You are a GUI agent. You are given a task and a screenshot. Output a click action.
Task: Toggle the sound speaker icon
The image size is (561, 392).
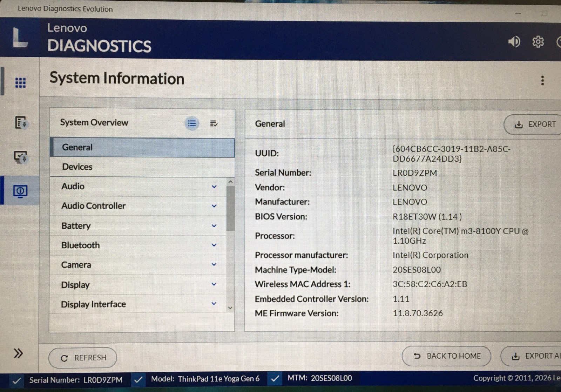click(514, 42)
